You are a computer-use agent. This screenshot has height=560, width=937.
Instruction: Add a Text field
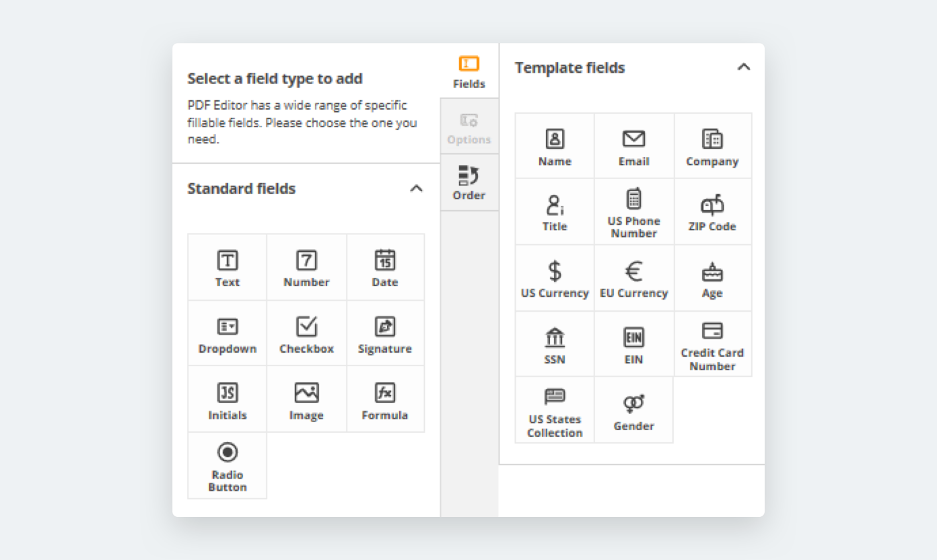pos(228,267)
